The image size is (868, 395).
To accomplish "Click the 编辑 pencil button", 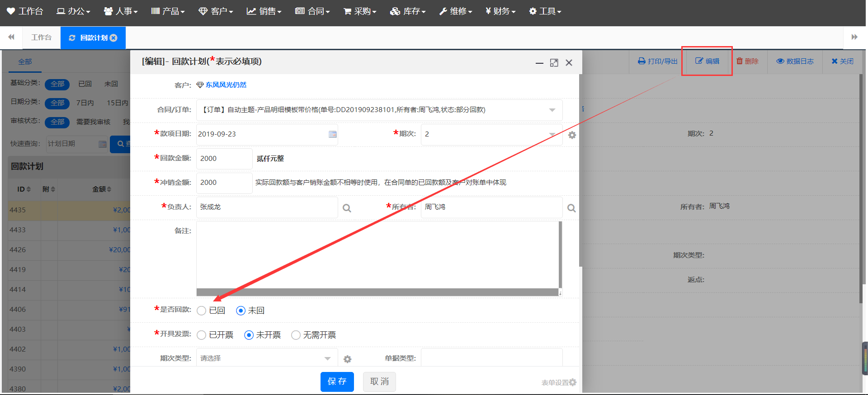I will [x=707, y=61].
